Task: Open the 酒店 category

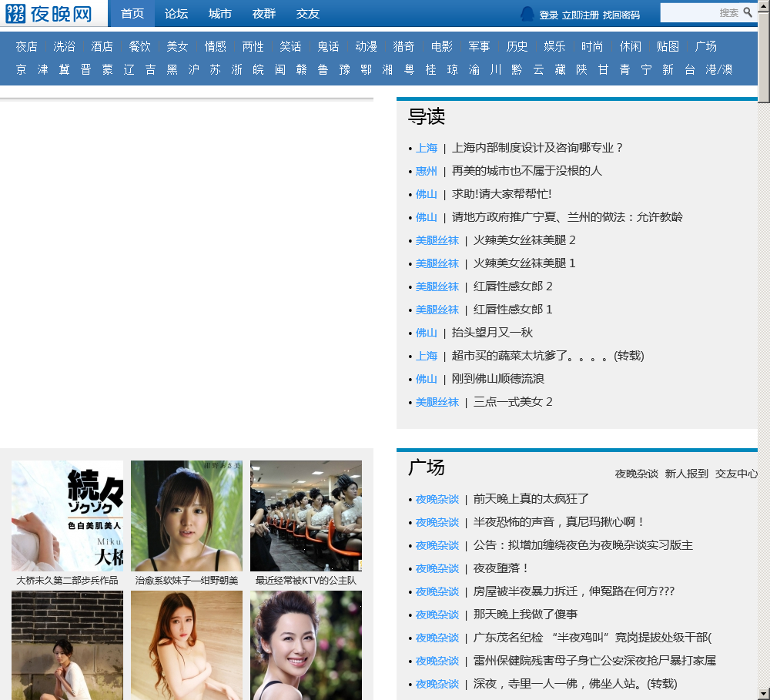Action: coord(102,47)
